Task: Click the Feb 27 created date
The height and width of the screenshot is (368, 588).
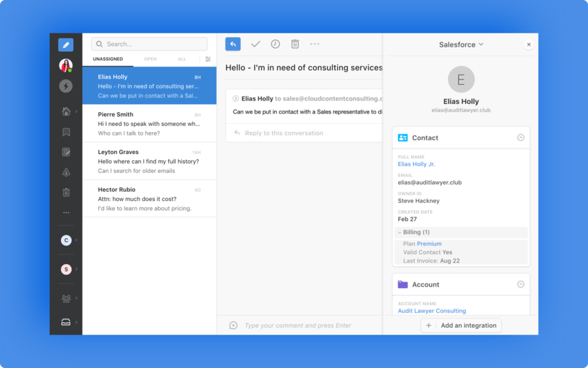Action: pyautogui.click(x=407, y=220)
